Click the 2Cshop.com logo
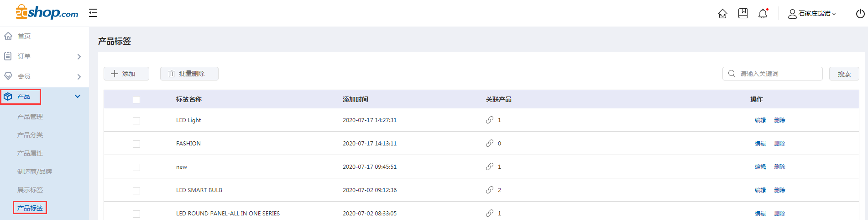 [47, 12]
